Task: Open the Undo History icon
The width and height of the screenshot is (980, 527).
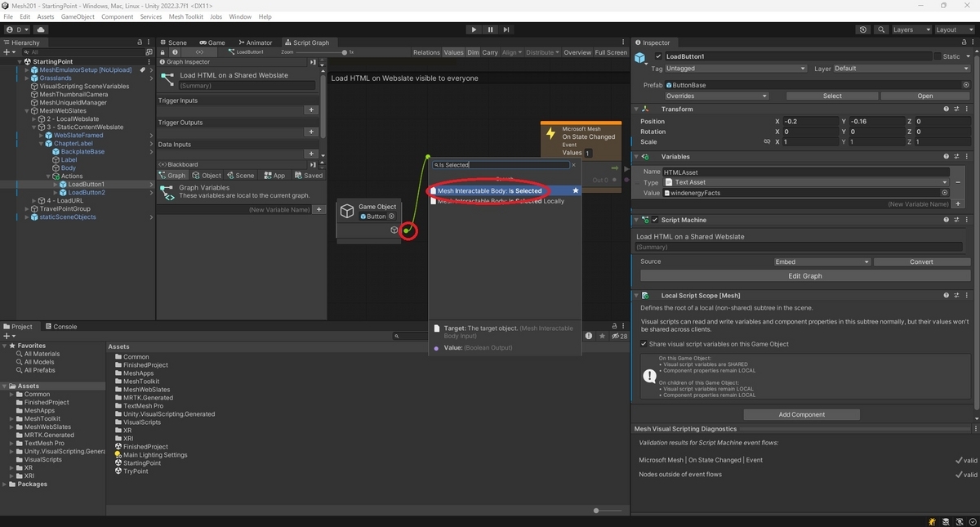Action: tap(863, 29)
